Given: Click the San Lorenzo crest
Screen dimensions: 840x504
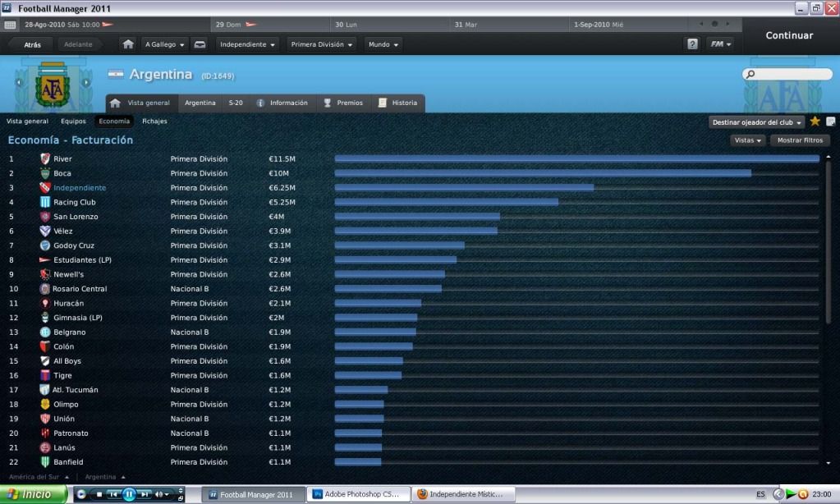Looking at the screenshot, I should coord(45,217).
